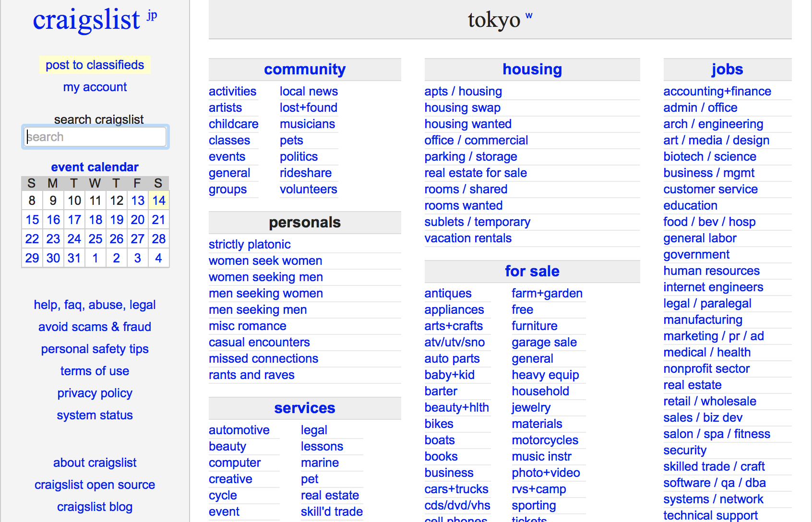Open the craigslist logo home link
The width and height of the screenshot is (812, 522).
coord(86,20)
